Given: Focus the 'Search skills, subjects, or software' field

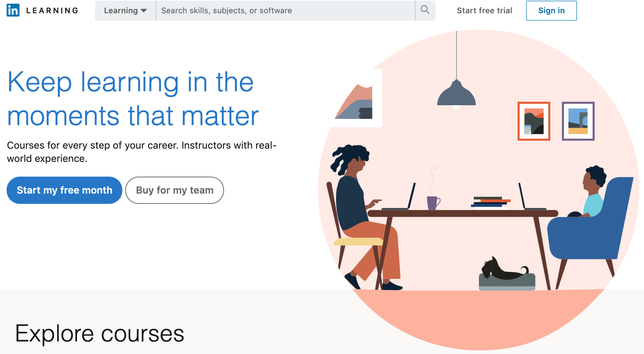Looking at the screenshot, I should pos(286,11).
